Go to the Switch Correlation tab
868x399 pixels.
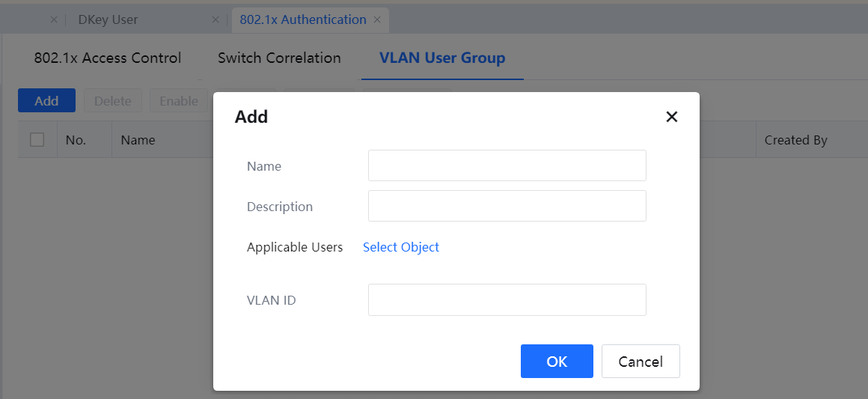point(279,58)
